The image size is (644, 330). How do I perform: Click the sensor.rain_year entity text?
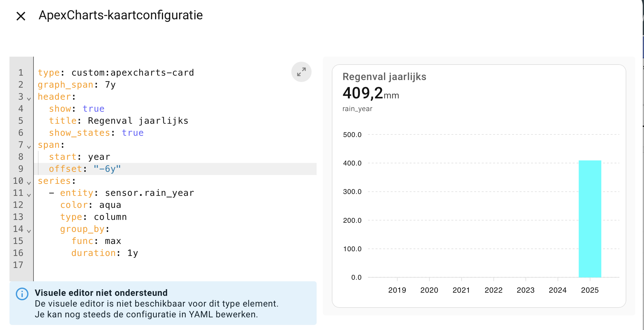pyautogui.click(x=149, y=193)
